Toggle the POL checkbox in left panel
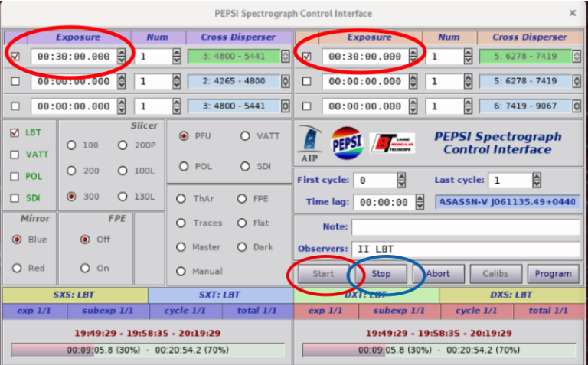Screen dimensions: 588x365 (15, 176)
